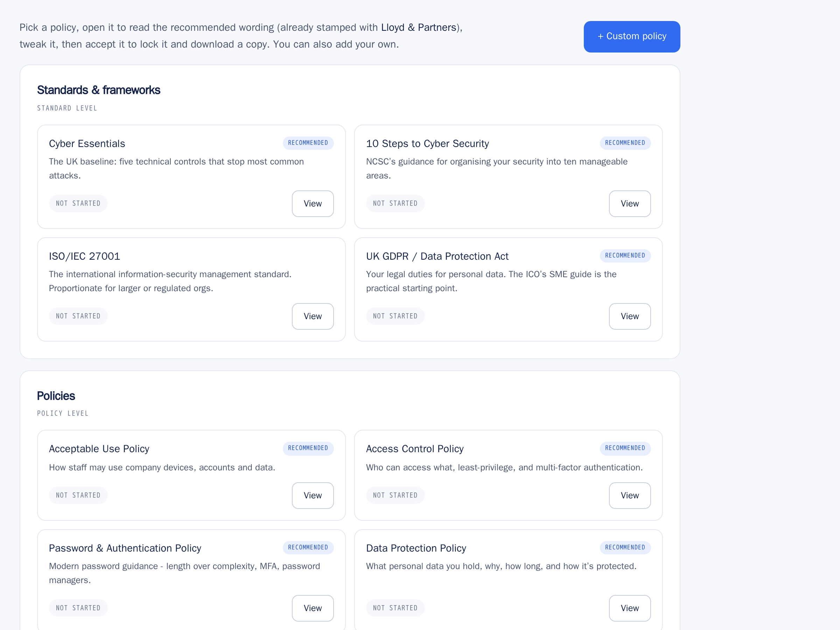This screenshot has height=630, width=840.
Task: Click the Not Started status on ISO/IEC 27001
Action: (78, 316)
